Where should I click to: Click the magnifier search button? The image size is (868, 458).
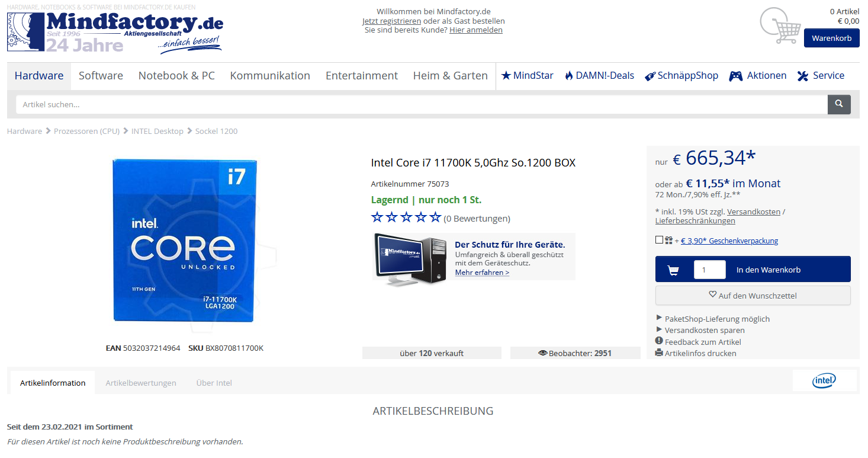(839, 104)
